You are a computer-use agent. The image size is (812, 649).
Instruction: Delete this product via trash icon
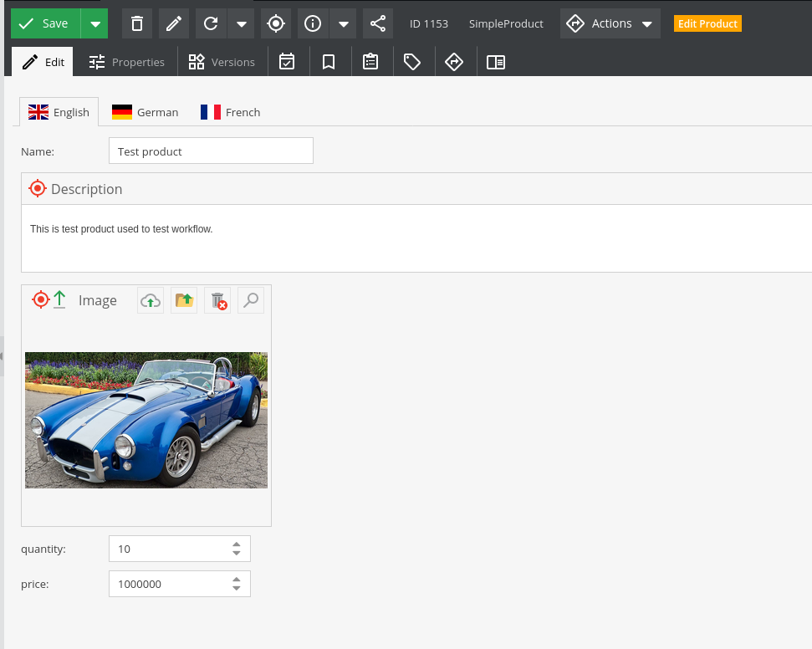point(136,23)
